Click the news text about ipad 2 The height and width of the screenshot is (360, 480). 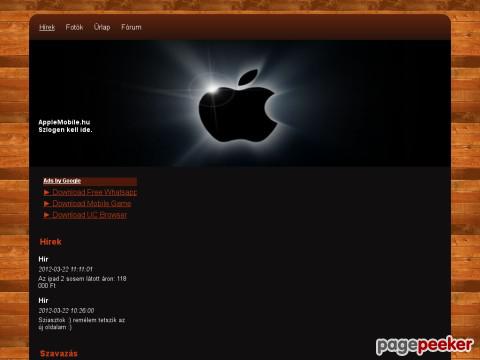click(x=82, y=282)
